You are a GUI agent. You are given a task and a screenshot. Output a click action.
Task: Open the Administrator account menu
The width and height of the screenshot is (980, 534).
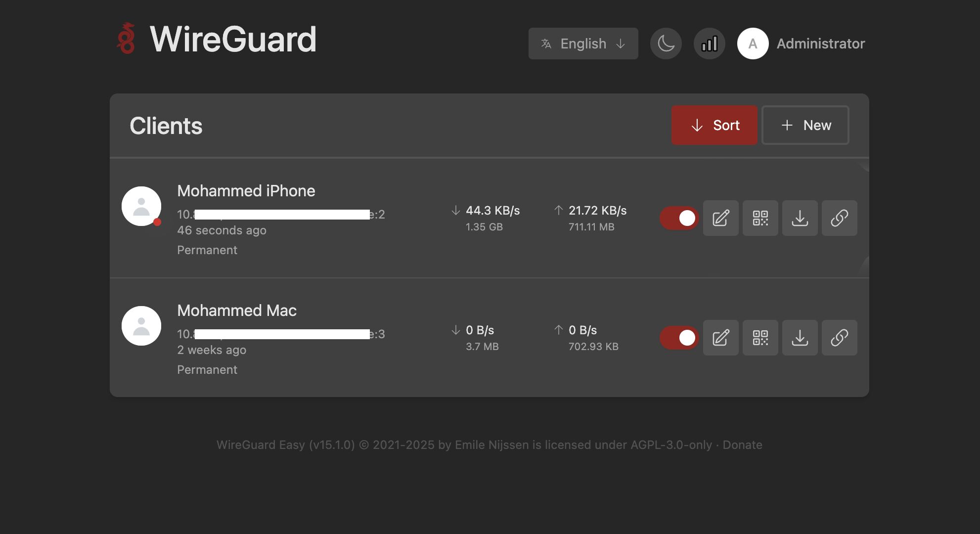point(801,44)
